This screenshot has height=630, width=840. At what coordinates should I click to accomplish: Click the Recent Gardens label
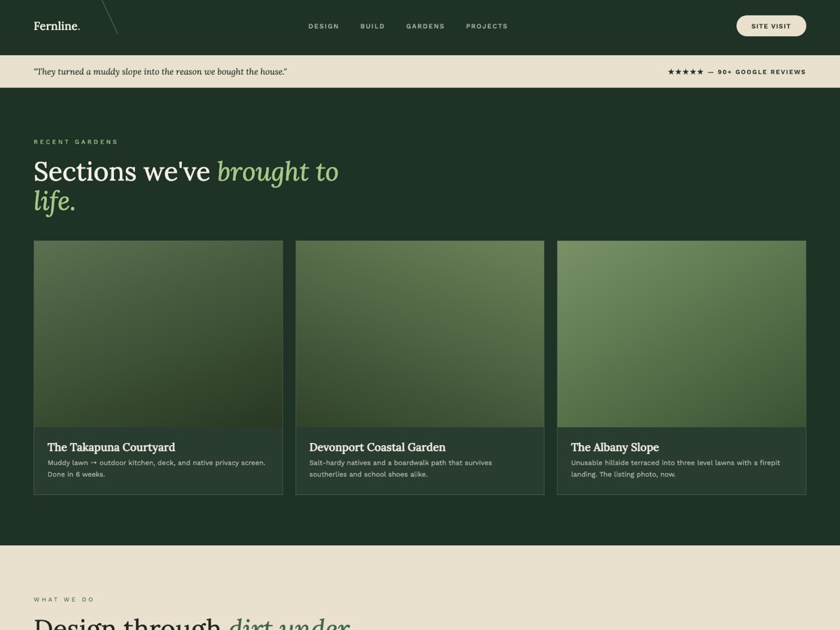[76, 142]
